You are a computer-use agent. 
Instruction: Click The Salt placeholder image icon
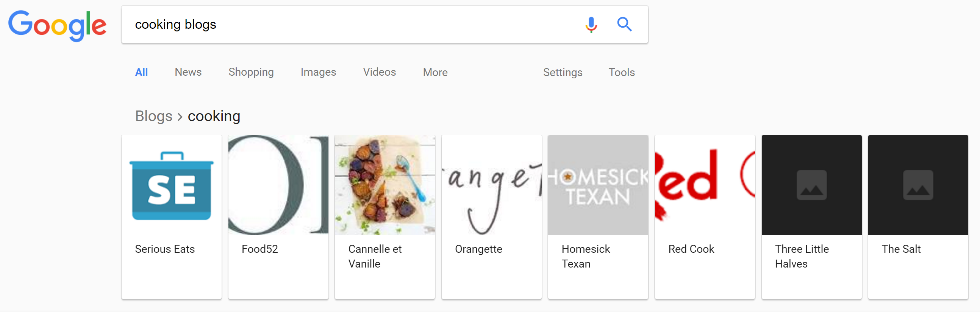click(x=918, y=185)
